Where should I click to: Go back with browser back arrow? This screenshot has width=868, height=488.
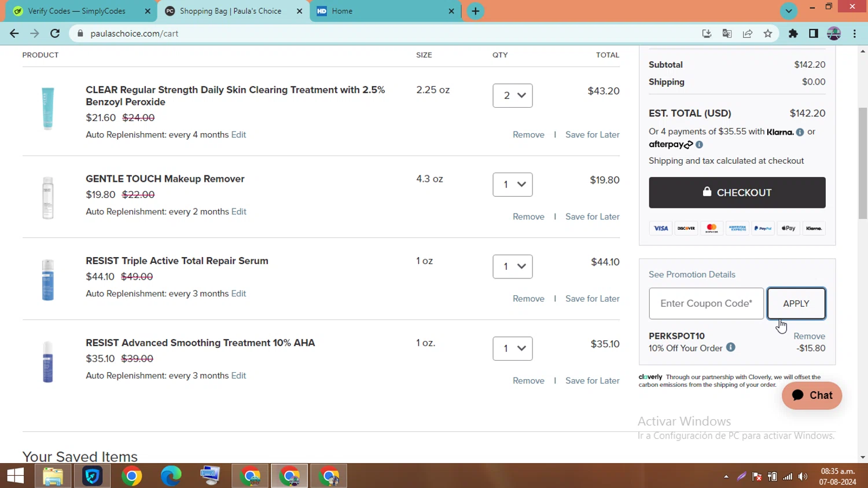pos(14,34)
